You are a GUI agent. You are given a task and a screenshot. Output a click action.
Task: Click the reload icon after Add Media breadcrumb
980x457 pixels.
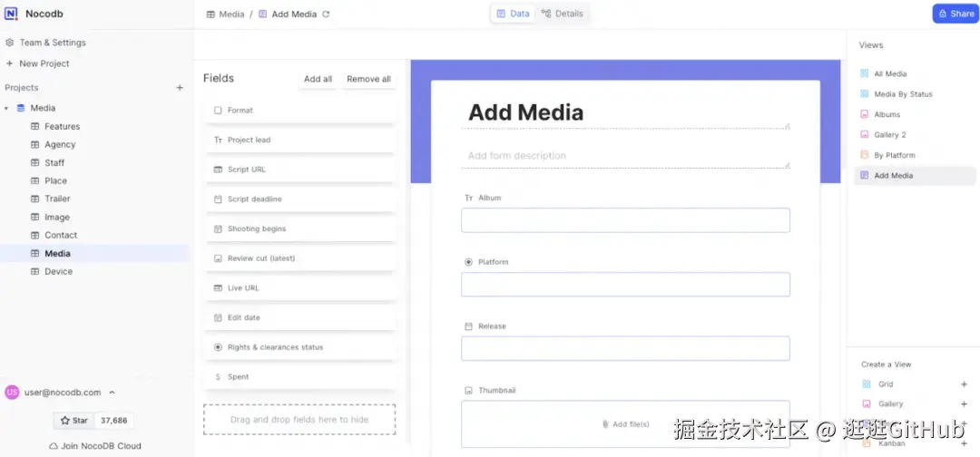click(x=326, y=14)
